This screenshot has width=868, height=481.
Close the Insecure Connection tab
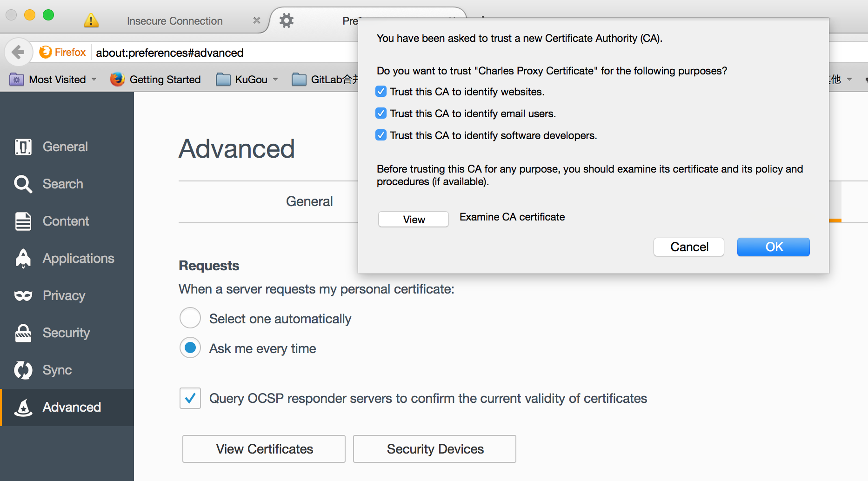click(x=256, y=20)
